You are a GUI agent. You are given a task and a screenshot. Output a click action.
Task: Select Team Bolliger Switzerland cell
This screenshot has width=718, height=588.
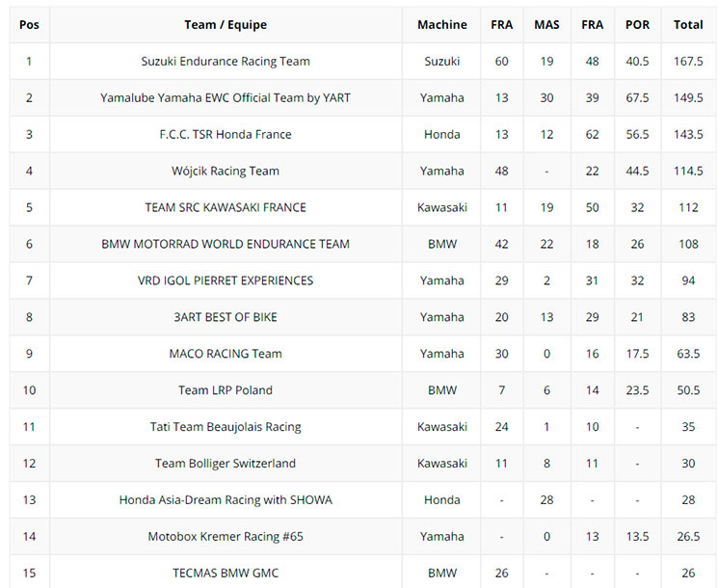(226, 464)
